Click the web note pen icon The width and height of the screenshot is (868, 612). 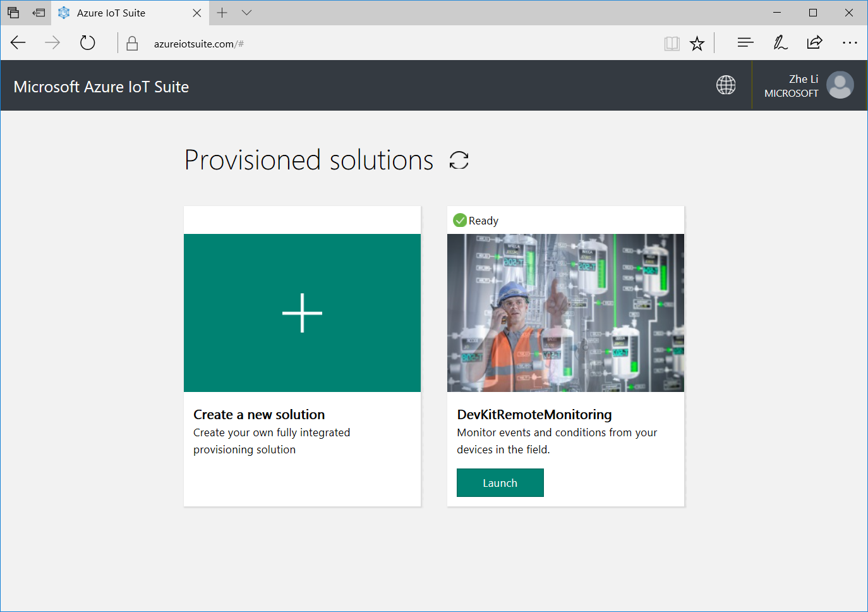point(780,42)
